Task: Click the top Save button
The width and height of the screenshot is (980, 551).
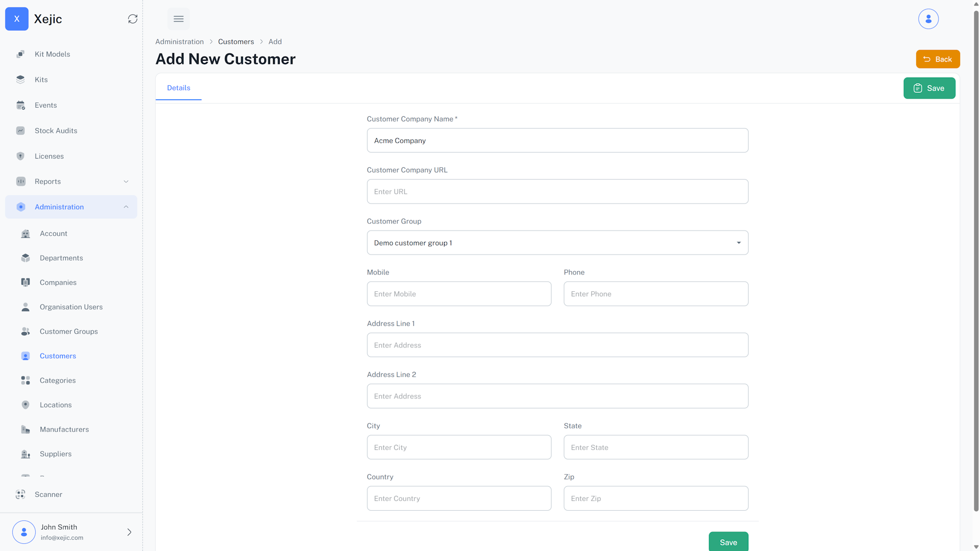Action: click(x=928, y=88)
